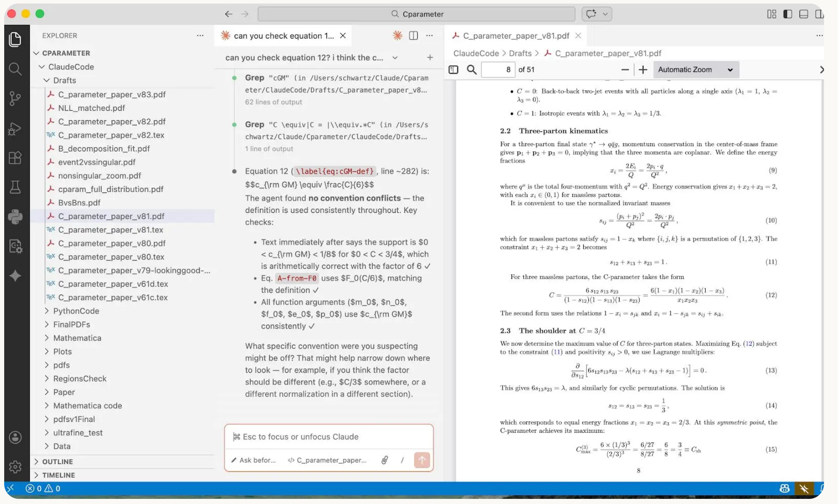Collapse the Drafts folder
Image resolution: width=838 pixels, height=504 pixels.
pos(64,81)
